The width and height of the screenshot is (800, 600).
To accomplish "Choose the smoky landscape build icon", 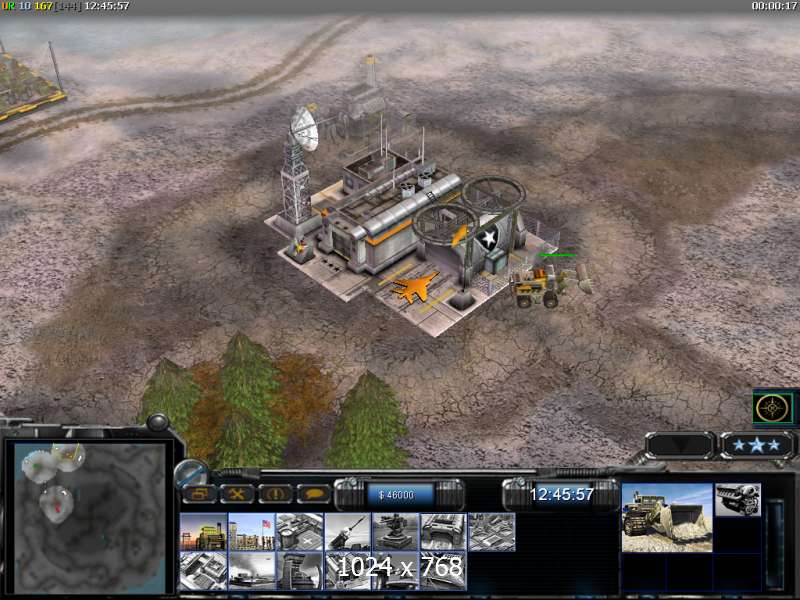I will [x=252, y=571].
